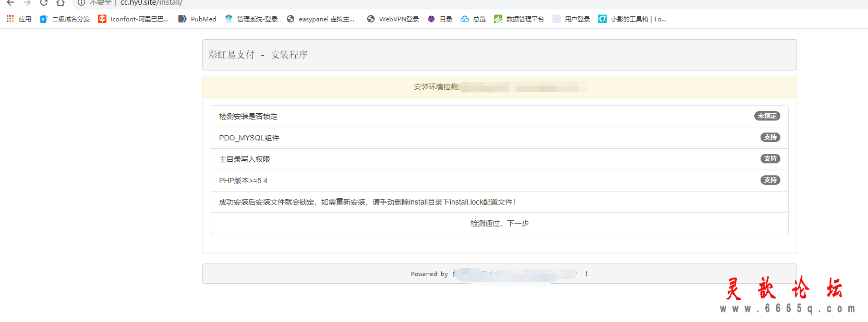Click the 未锁定 status badge
Image resolution: width=868 pixels, height=322 pixels.
[767, 116]
